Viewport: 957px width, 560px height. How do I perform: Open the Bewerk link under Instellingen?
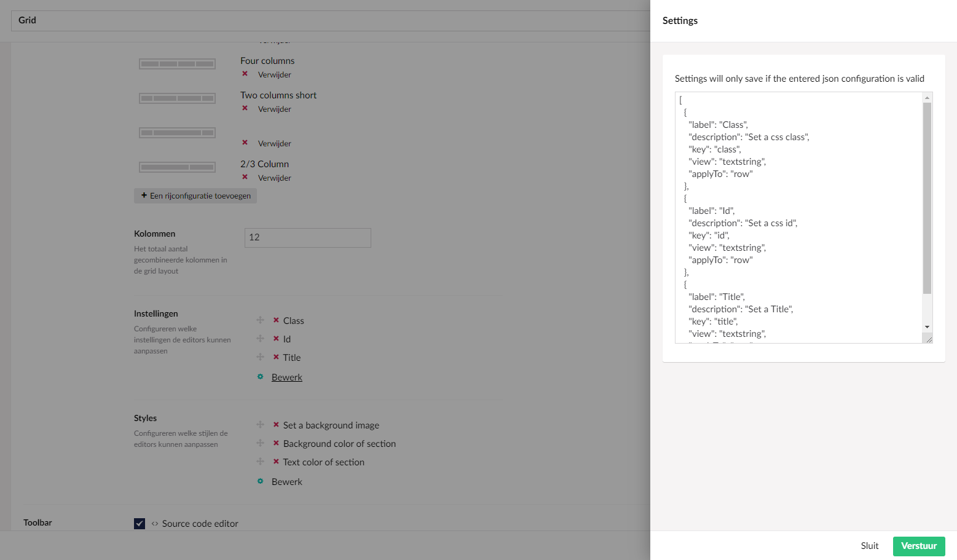[286, 376]
